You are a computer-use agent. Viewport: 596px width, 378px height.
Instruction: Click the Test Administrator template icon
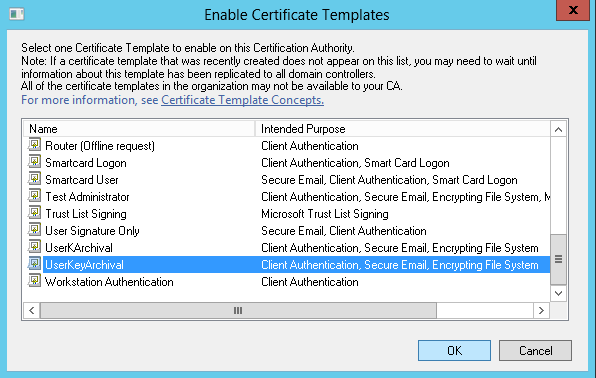(34, 196)
